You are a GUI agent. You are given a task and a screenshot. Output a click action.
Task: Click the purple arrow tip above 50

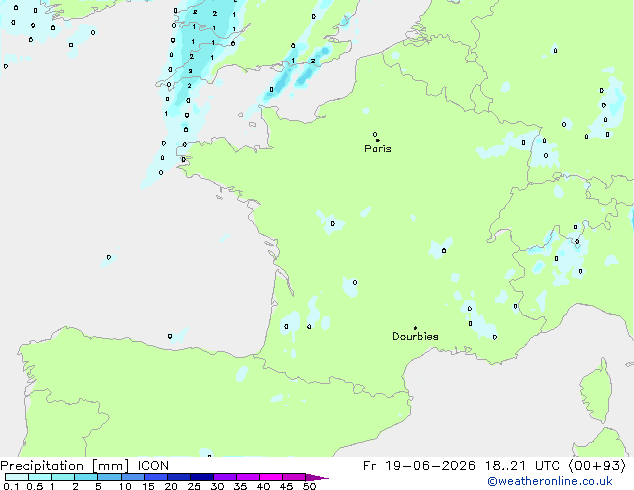tap(317, 477)
